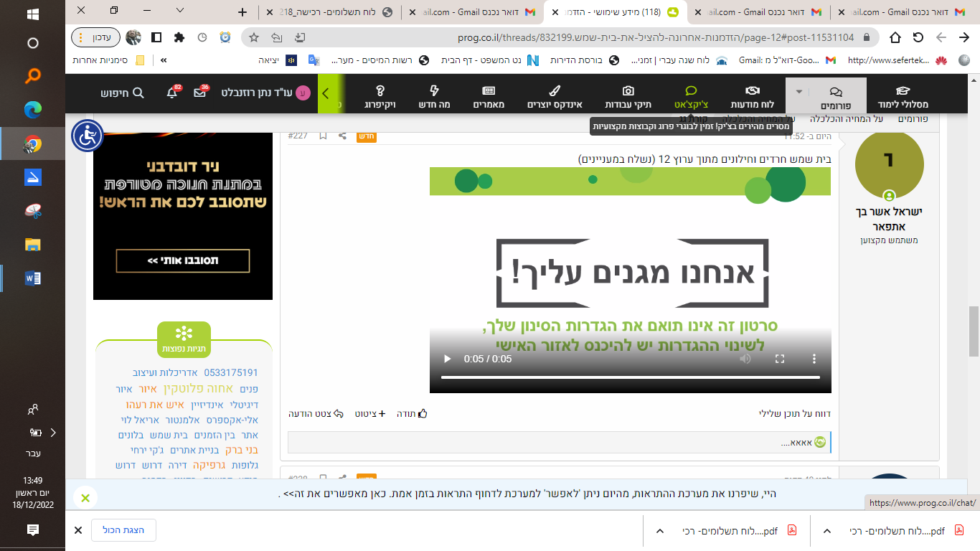The height and width of the screenshot is (551, 980).
Task: Bookmark this page with the star icon
Action: (x=253, y=37)
